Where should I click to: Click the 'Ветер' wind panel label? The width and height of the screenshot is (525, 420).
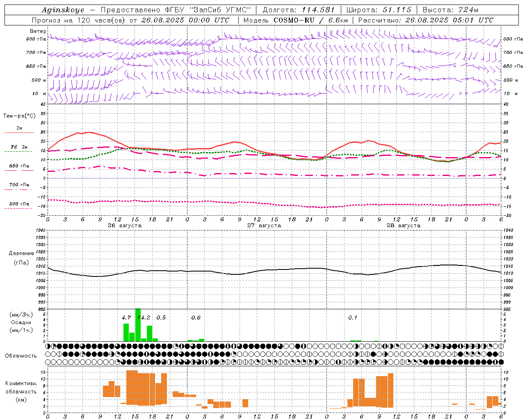click(x=38, y=31)
